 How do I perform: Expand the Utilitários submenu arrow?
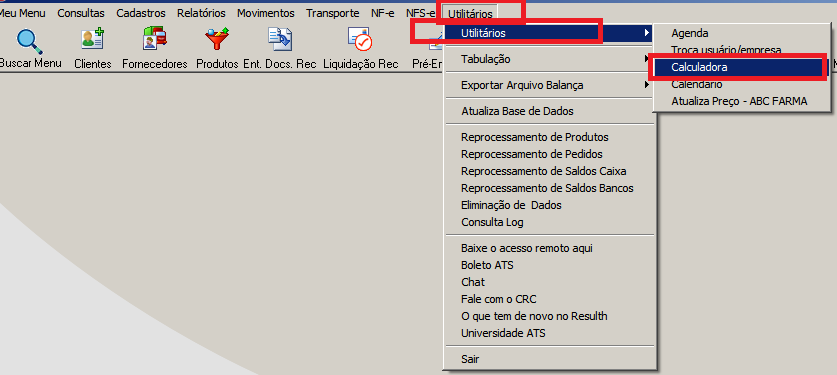click(x=647, y=33)
